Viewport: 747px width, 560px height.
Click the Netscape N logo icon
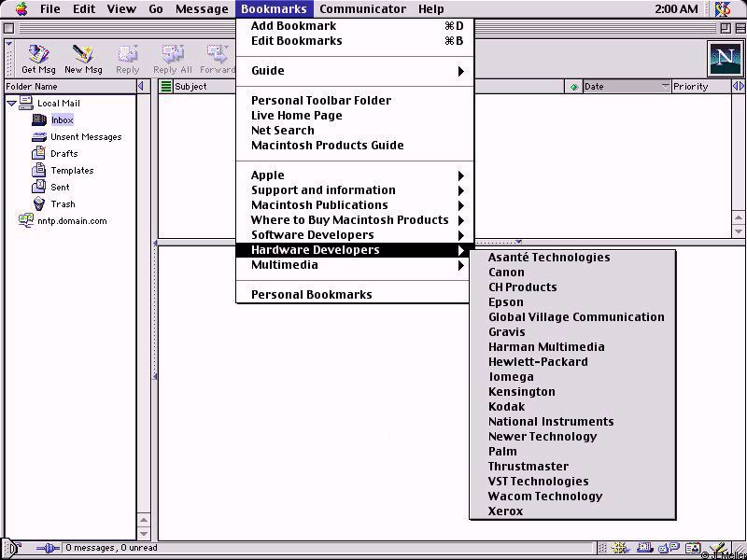click(x=724, y=59)
